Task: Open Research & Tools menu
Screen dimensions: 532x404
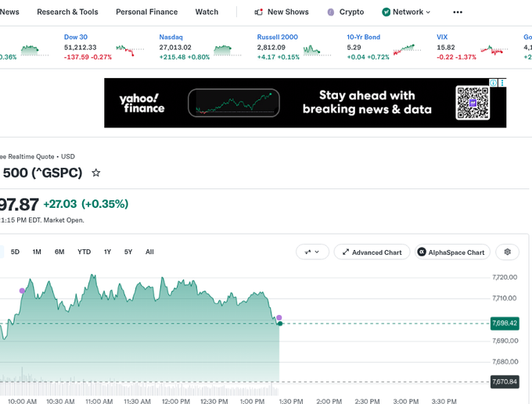Action: 67,13
